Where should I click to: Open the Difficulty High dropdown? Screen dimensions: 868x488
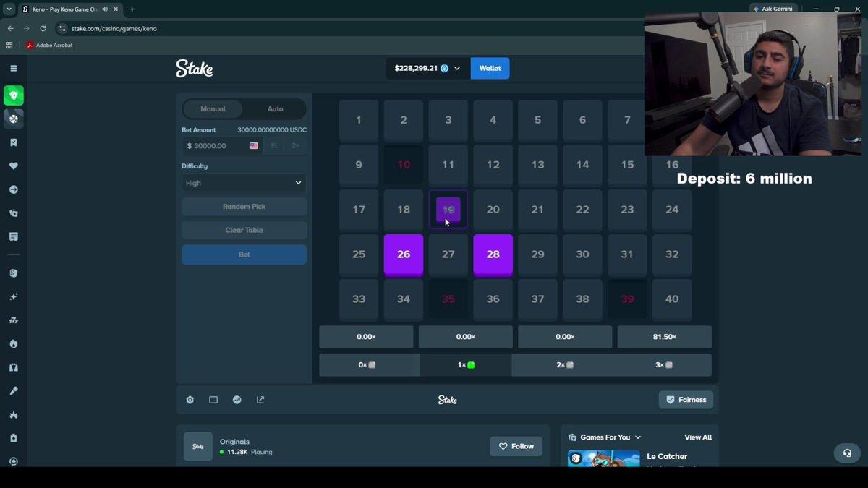244,183
